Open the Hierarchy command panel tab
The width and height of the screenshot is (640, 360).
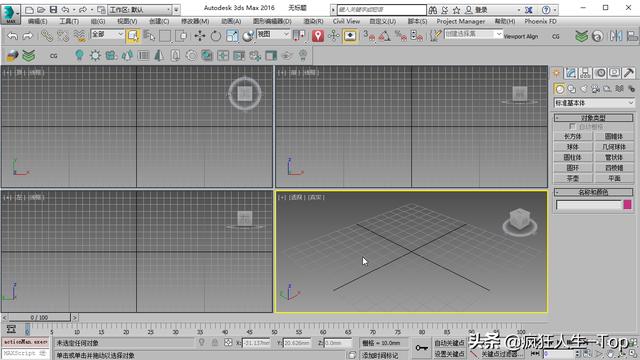click(585, 73)
